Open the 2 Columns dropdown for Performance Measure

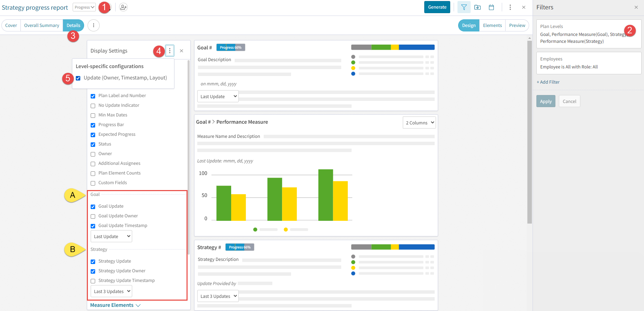(x=419, y=122)
